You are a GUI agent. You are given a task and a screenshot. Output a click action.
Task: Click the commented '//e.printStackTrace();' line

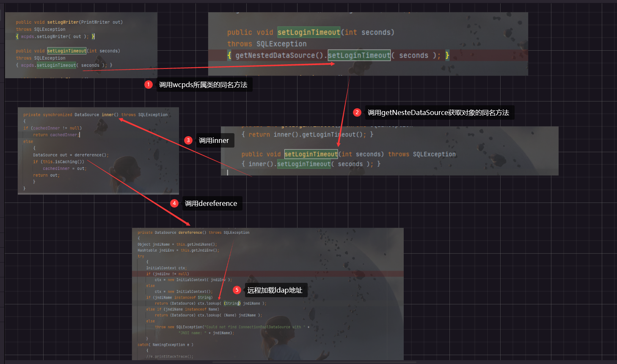point(170,357)
